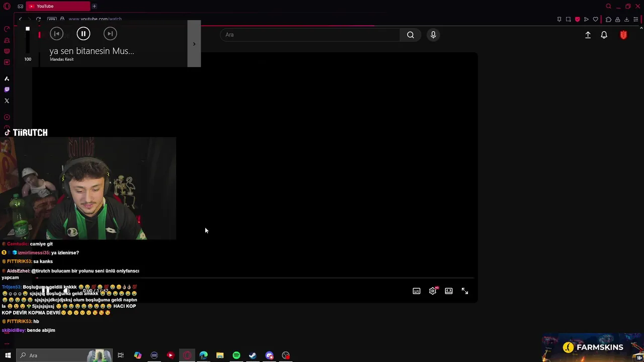Open Aria AI in the sidebar

pyautogui.click(x=7, y=78)
